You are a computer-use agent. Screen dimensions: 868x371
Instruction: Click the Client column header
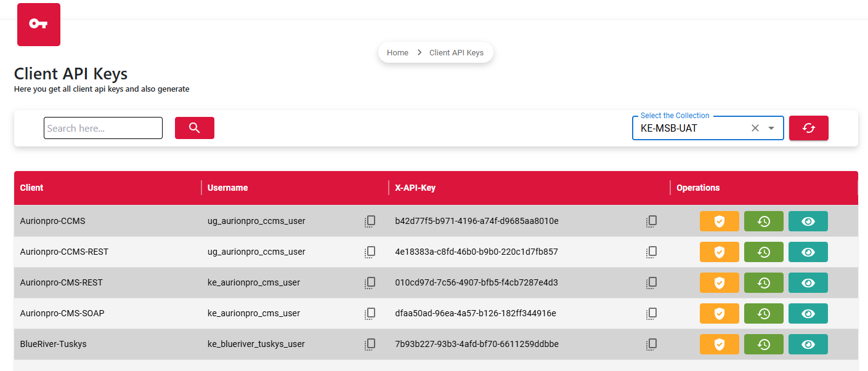[31, 188]
